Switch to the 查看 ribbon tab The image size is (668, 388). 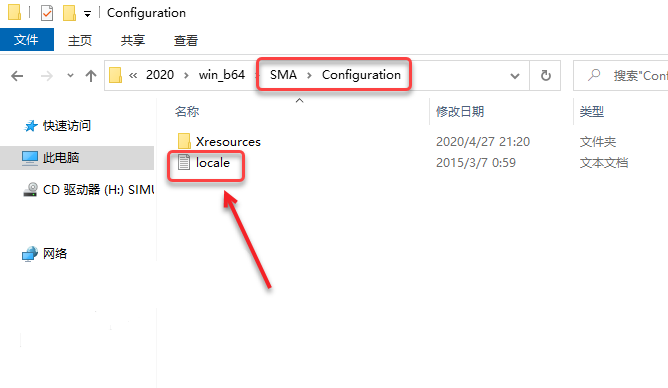click(186, 40)
